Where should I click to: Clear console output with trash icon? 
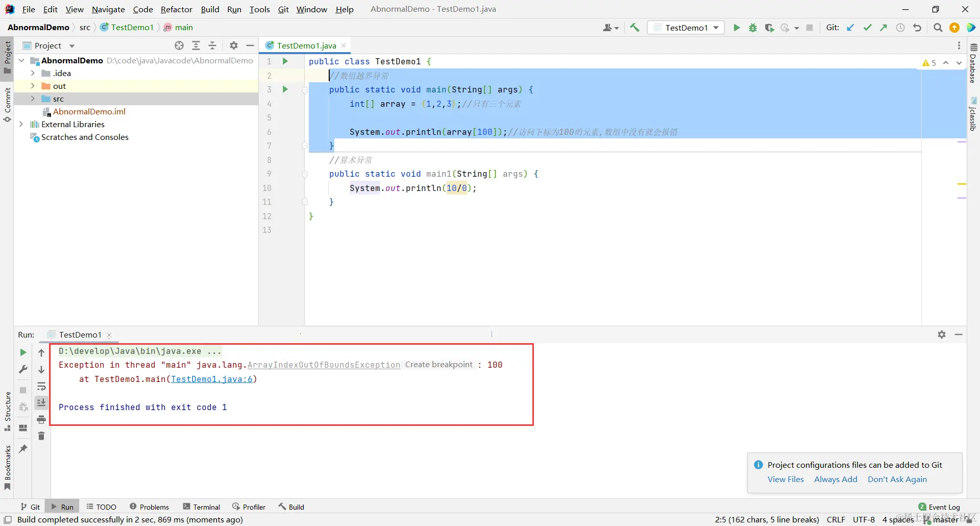point(41,436)
